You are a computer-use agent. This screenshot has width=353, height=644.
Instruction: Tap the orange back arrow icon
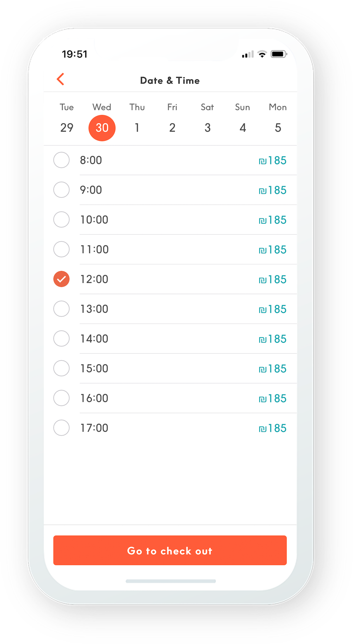tap(61, 79)
